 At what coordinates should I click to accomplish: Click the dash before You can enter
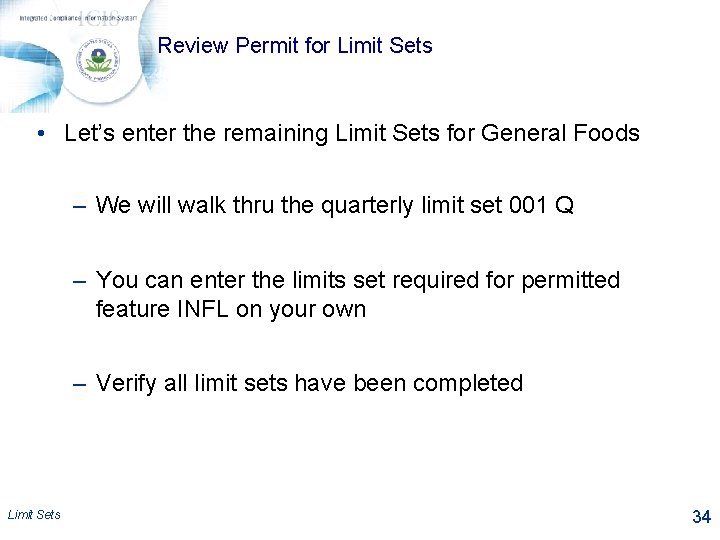(x=79, y=281)
